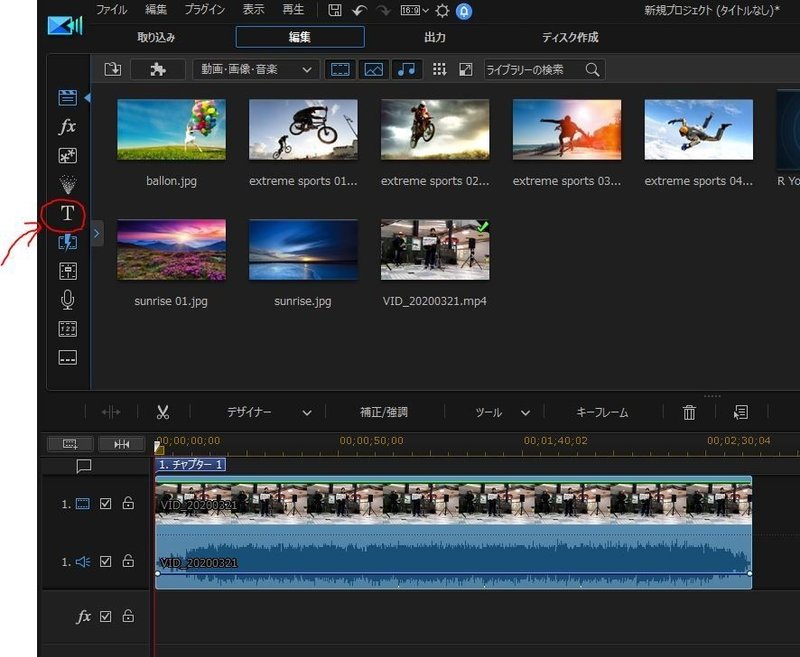Uncheck the audio track enable checkbox
This screenshot has width=800, height=657.
pyautogui.click(x=106, y=561)
